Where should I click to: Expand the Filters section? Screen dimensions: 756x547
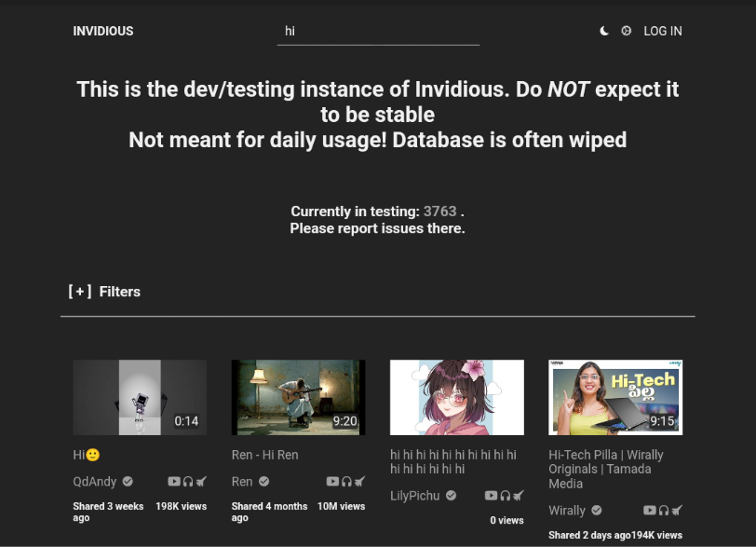pyautogui.click(x=104, y=292)
